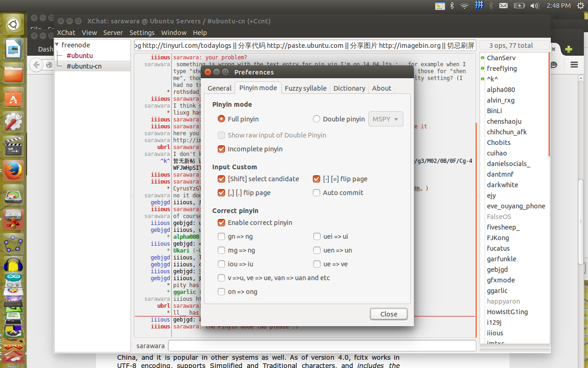The image size is (588, 368).
Task: Open the Pinyin input method indicator
Action: pyautogui.click(x=479, y=6)
